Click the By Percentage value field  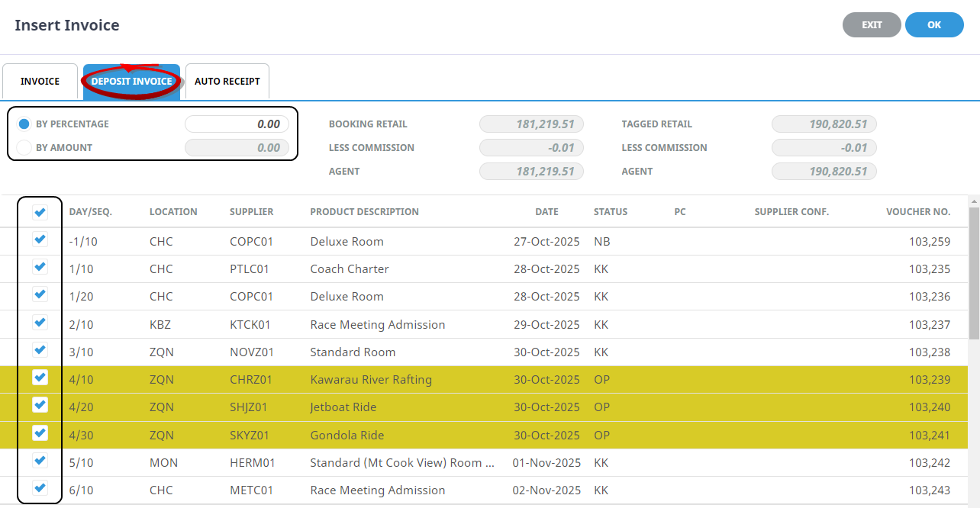[x=237, y=124]
